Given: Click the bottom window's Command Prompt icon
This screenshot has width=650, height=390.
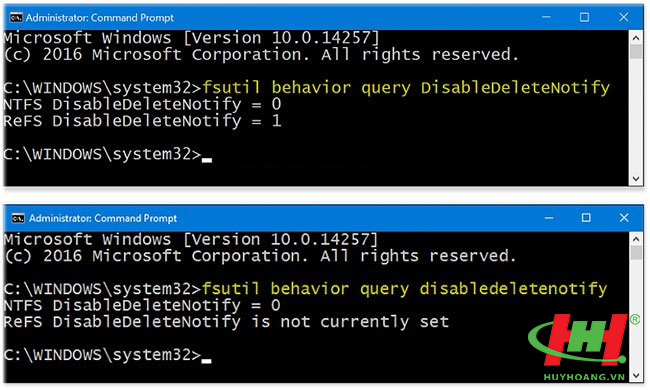Looking at the screenshot, I should (18, 218).
